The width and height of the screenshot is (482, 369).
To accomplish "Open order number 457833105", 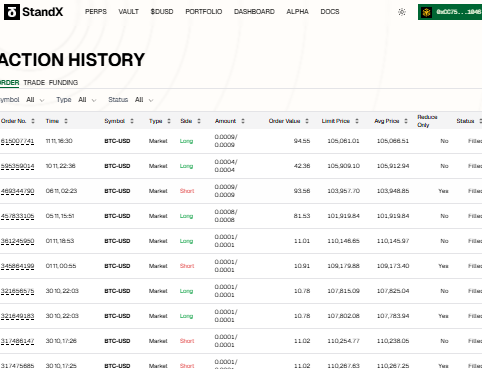I will pos(17,216).
